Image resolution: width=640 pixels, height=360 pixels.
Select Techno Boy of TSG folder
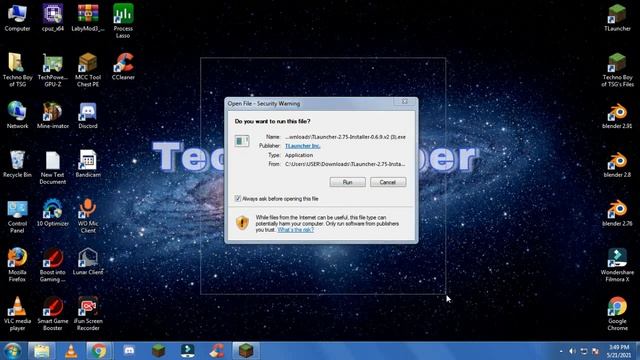(x=17, y=70)
